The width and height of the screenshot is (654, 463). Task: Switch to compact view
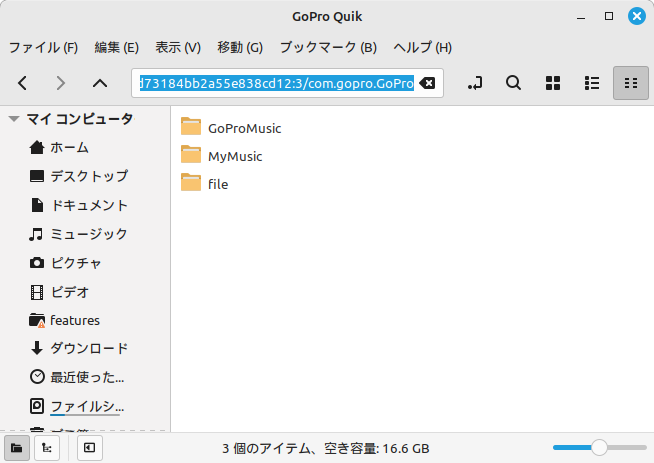pyautogui.click(x=631, y=83)
